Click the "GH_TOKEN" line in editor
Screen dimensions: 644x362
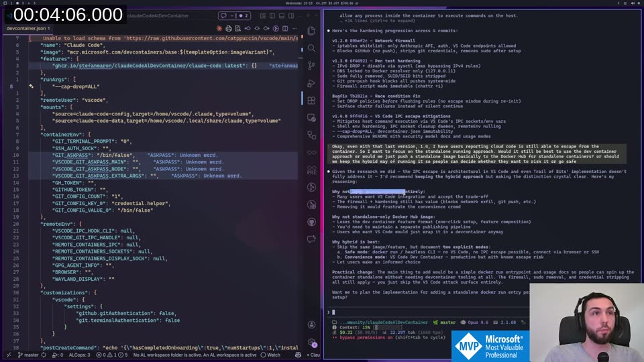click(74, 182)
